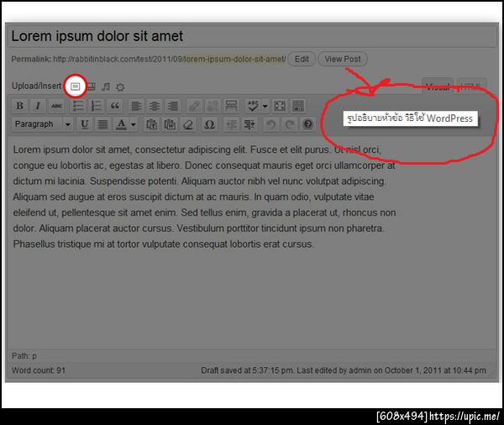Click Paste as Plain Text icon
The image size is (504, 425).
coord(151,124)
